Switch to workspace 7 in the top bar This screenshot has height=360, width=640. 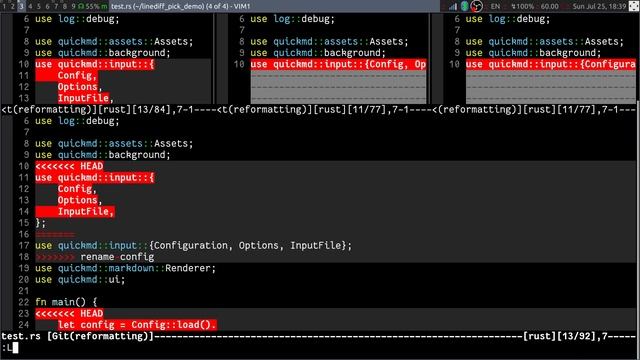(x=56, y=6)
